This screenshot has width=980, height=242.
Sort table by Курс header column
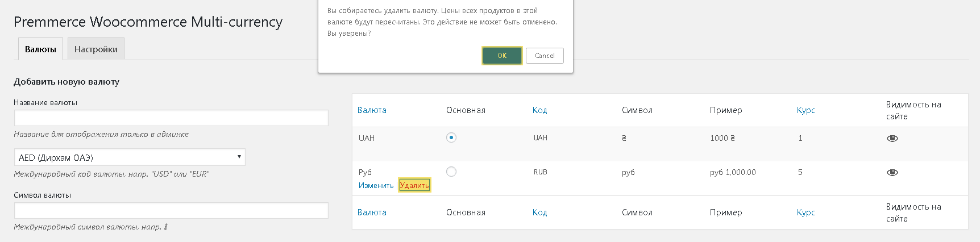805,110
